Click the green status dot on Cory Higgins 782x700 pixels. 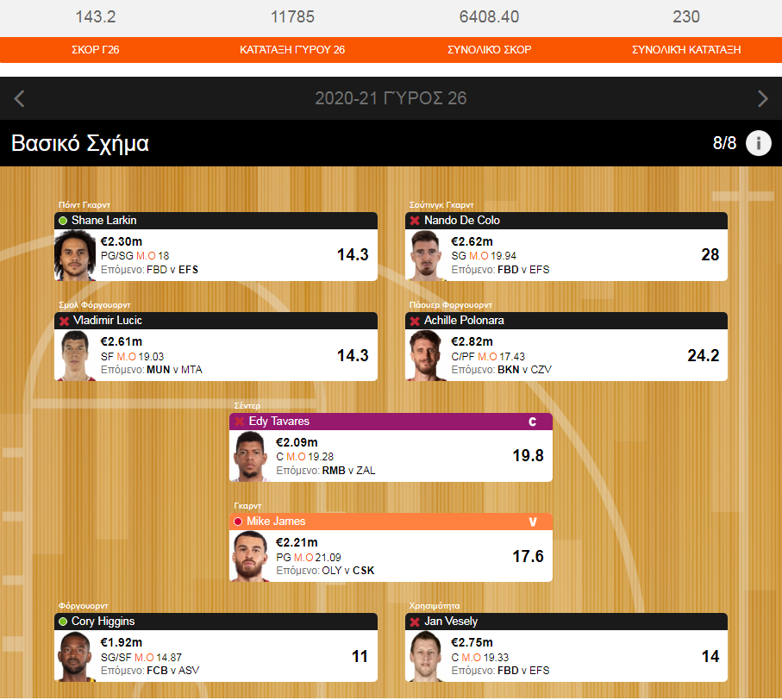coord(63,622)
